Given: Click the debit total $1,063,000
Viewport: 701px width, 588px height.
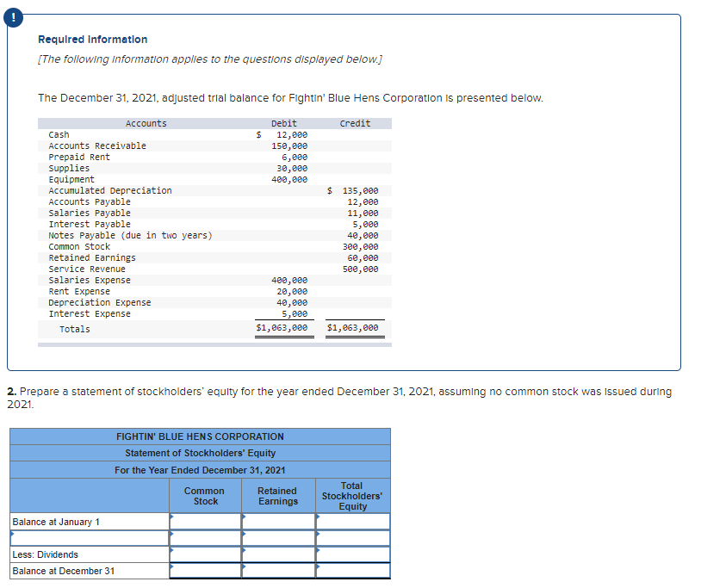Looking at the screenshot, I should pos(282,327).
